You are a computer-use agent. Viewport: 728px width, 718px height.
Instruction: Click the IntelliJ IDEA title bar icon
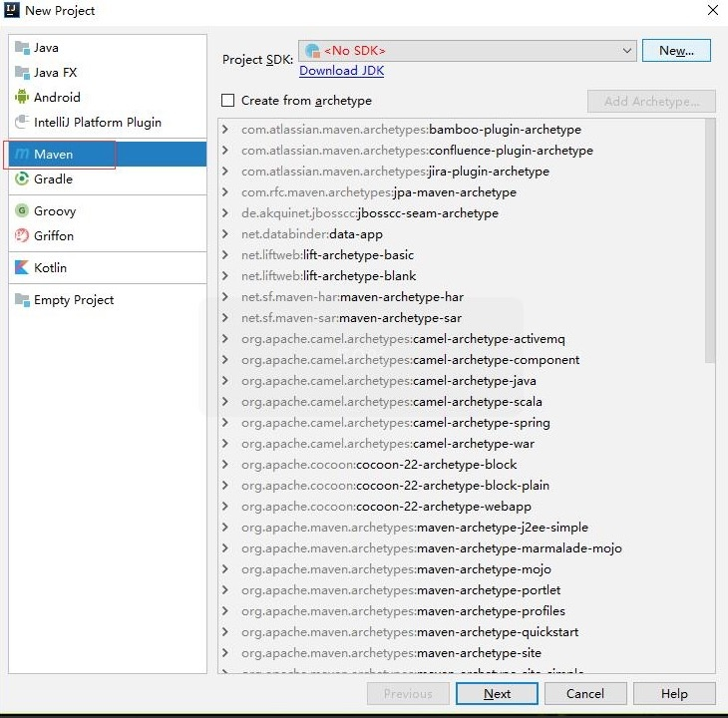point(12,10)
